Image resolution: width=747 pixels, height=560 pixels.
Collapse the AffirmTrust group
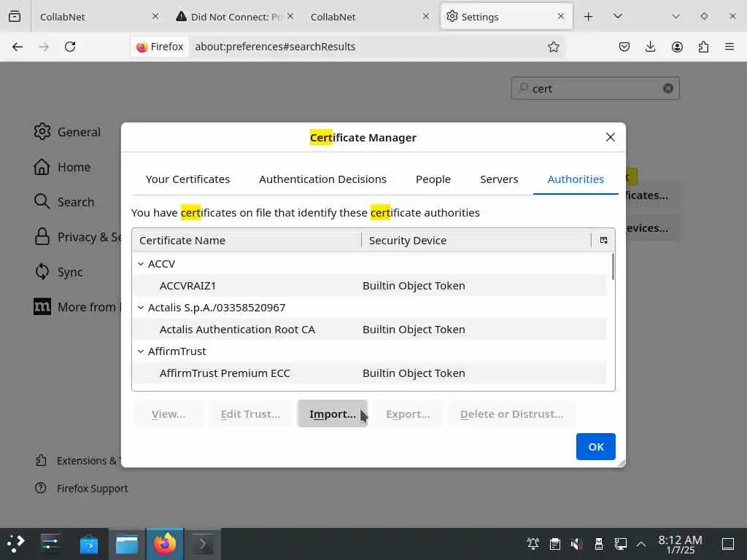click(x=141, y=351)
